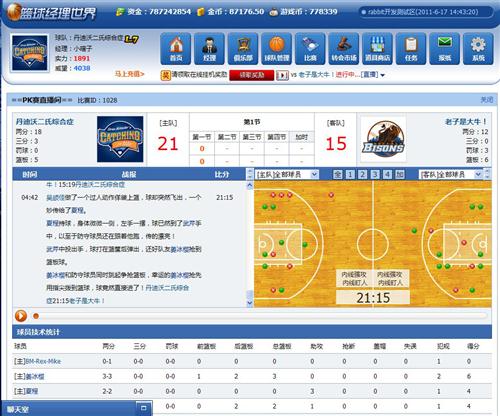Click 3-3 two-point cell in stats
The width and height of the screenshot is (500, 416).
click(107, 376)
